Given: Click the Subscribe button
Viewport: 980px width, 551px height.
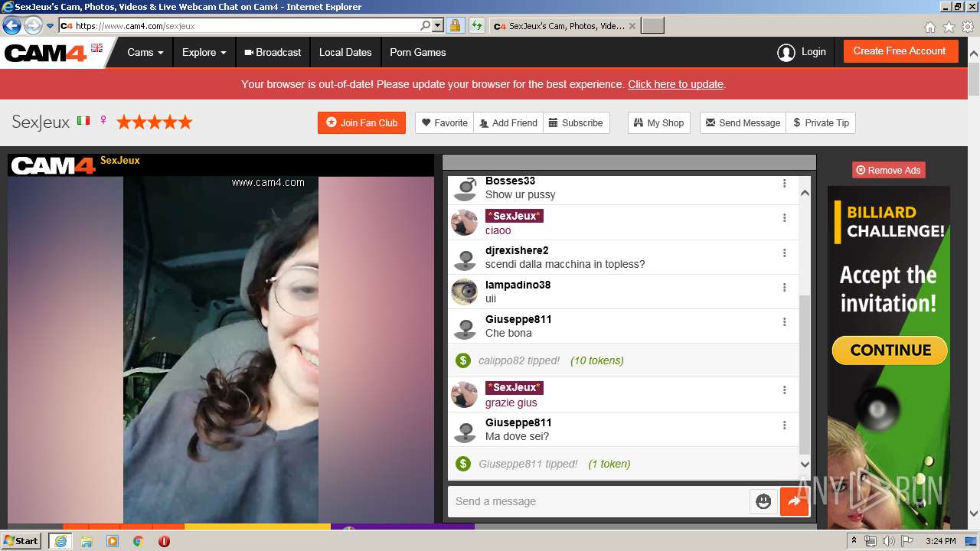Looking at the screenshot, I should tap(576, 122).
